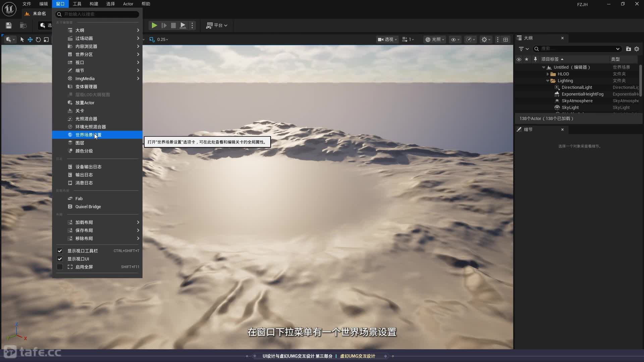Viewport: 644px width, 362px height.
Task: Click add folder icon in outliner
Action: click(x=628, y=49)
